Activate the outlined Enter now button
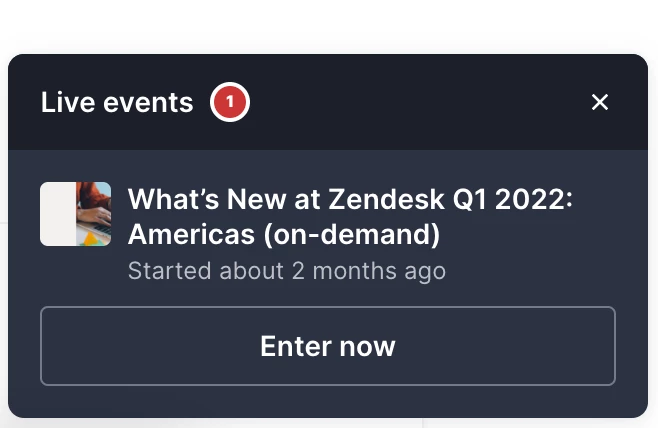658x428 pixels. coord(328,346)
